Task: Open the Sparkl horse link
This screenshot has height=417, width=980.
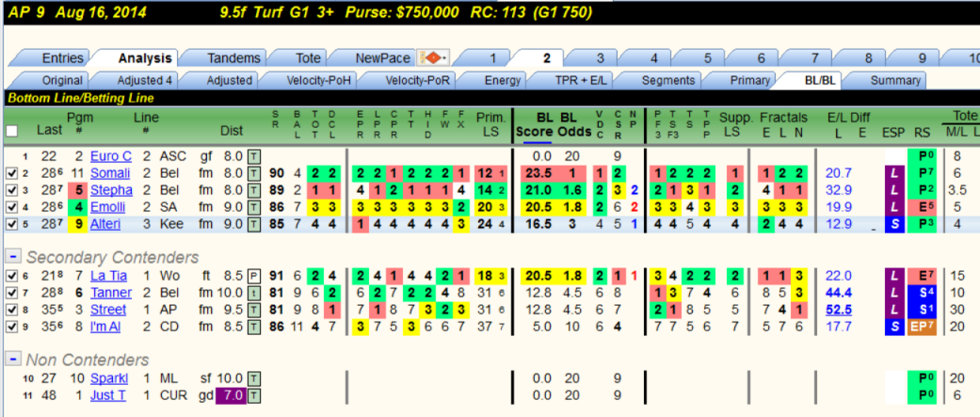Action: coord(109,378)
